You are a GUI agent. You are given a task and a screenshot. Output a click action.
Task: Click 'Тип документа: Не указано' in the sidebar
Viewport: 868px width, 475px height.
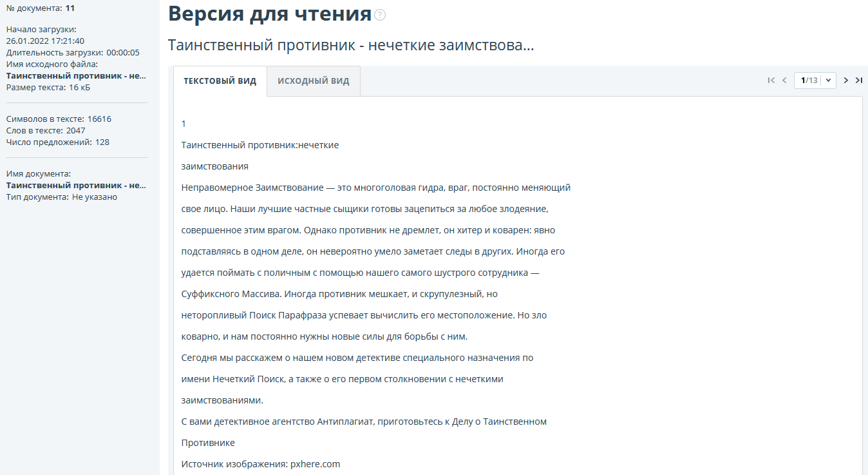point(62,197)
